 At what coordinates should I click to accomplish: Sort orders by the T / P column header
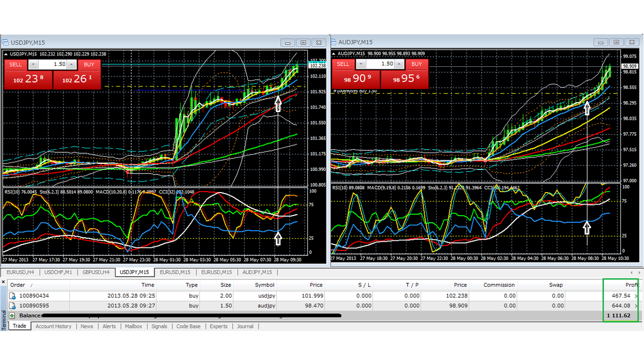click(x=397, y=285)
